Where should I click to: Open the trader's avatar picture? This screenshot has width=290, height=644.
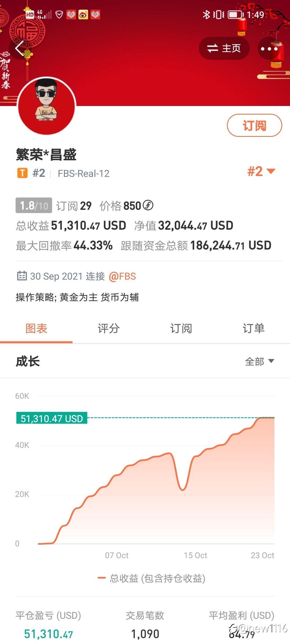[x=46, y=106]
